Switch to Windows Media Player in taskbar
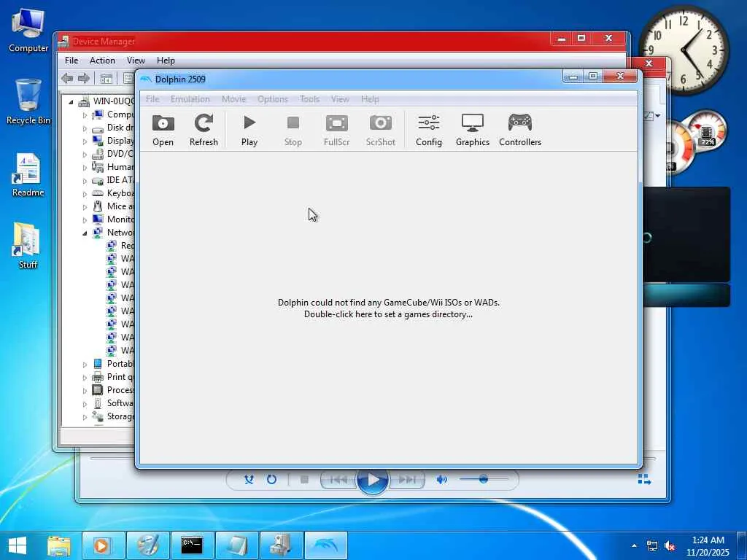The image size is (747, 560). coord(103,545)
